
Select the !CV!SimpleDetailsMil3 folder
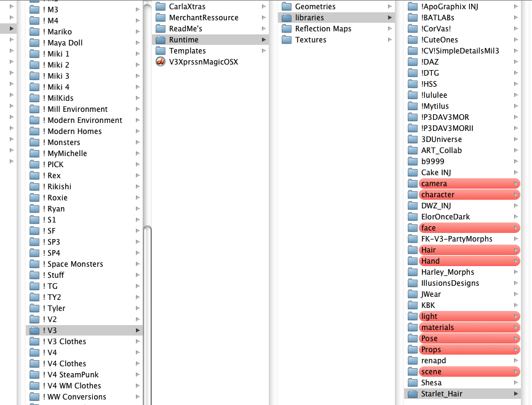tap(463, 51)
